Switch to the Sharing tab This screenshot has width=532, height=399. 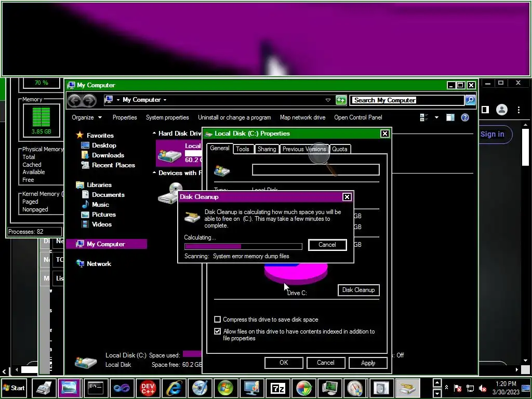click(x=267, y=149)
